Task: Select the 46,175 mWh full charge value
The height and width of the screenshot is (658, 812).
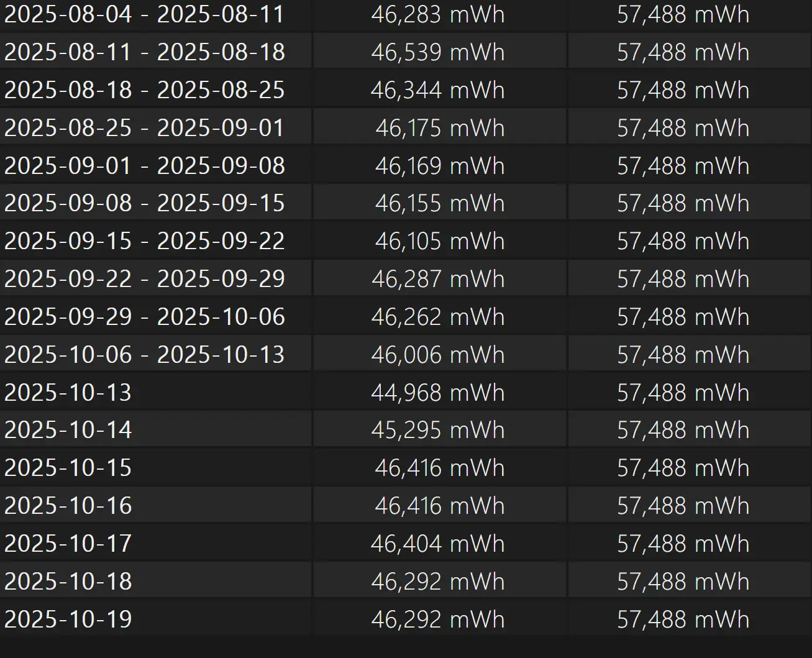Action: coord(439,128)
